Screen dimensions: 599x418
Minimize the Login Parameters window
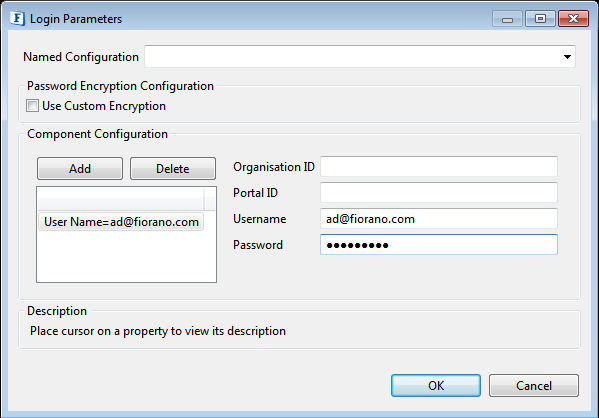tap(507, 19)
